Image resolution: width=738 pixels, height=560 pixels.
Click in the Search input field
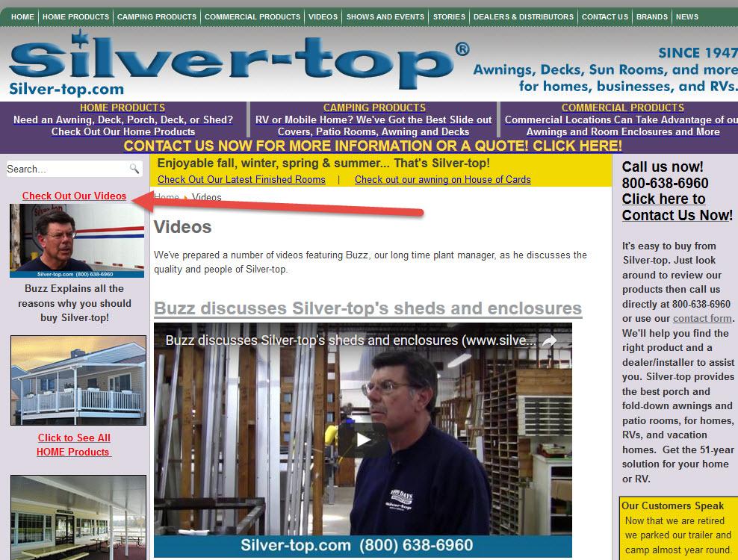pos(66,169)
